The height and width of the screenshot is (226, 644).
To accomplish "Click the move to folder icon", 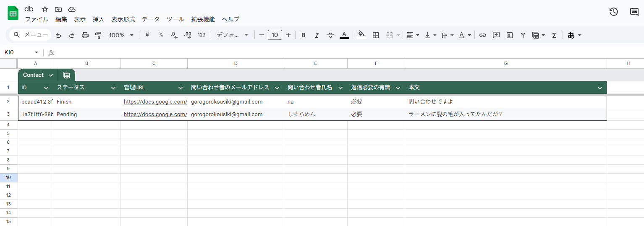I will (x=58, y=9).
